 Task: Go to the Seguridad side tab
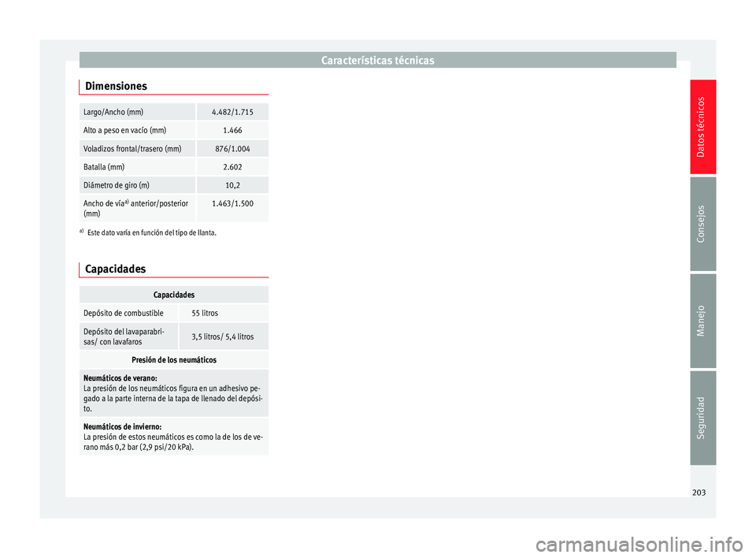pos(702,418)
